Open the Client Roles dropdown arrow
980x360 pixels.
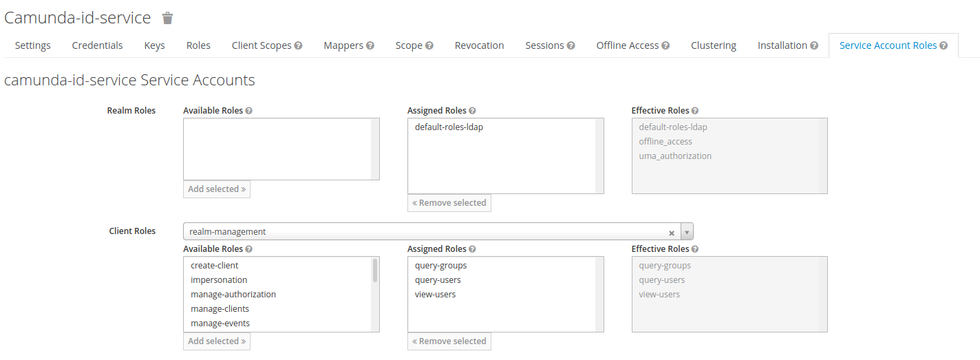coord(686,232)
